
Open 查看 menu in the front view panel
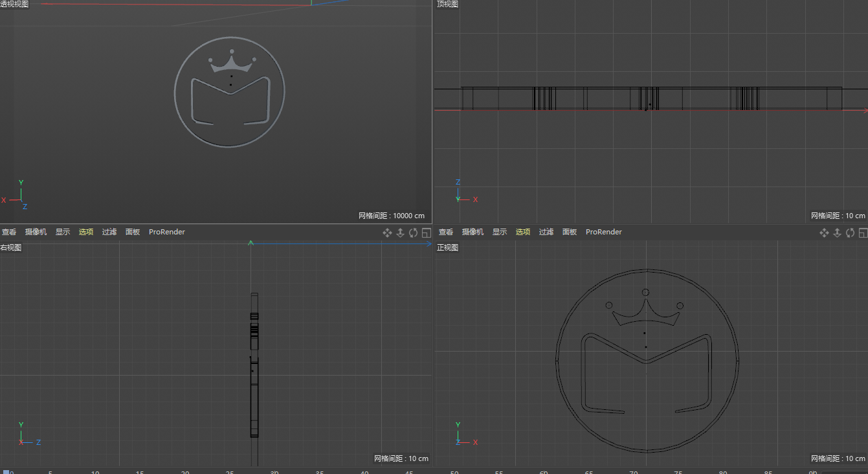pyautogui.click(x=446, y=232)
